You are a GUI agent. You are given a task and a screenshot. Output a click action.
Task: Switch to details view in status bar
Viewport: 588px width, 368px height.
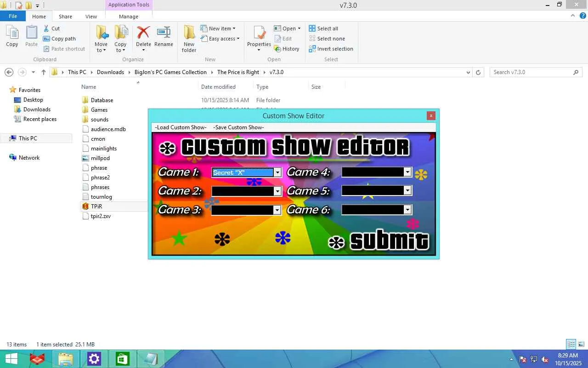point(571,344)
